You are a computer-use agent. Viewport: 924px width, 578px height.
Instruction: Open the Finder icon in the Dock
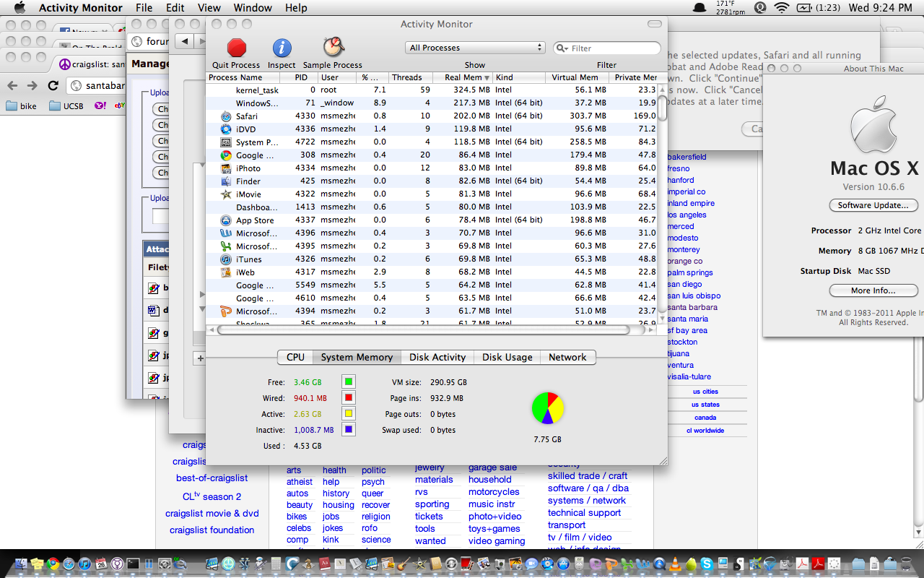[19, 564]
